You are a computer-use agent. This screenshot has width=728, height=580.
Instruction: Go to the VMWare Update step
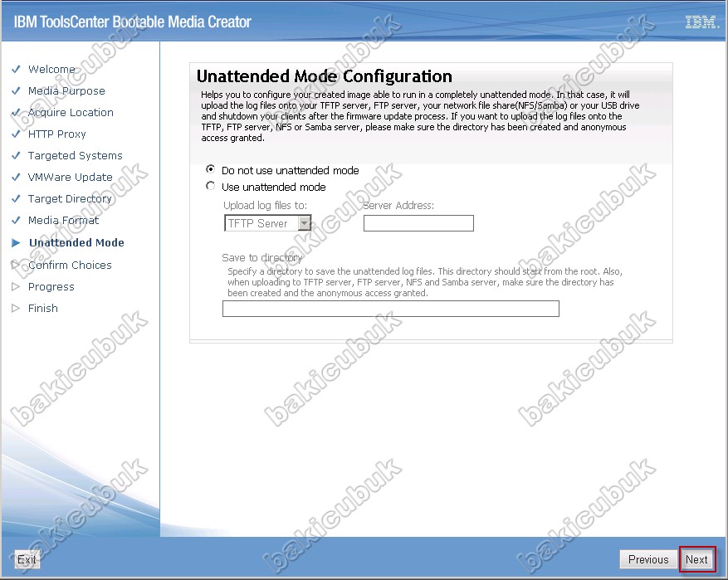(x=70, y=178)
